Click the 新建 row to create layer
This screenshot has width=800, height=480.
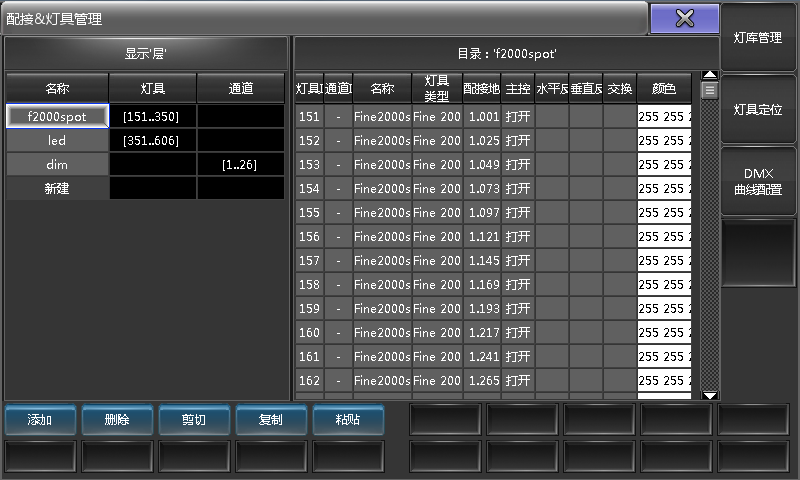tap(57, 188)
